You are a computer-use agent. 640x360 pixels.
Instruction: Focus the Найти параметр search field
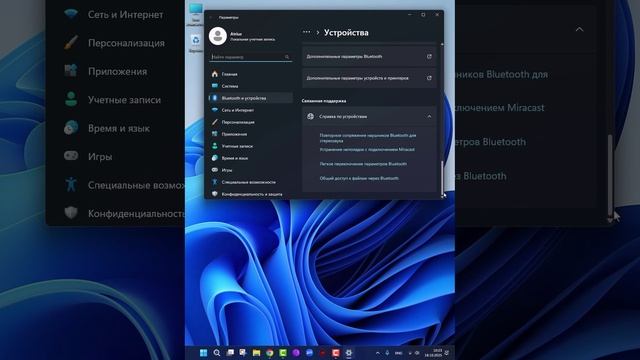(251, 57)
